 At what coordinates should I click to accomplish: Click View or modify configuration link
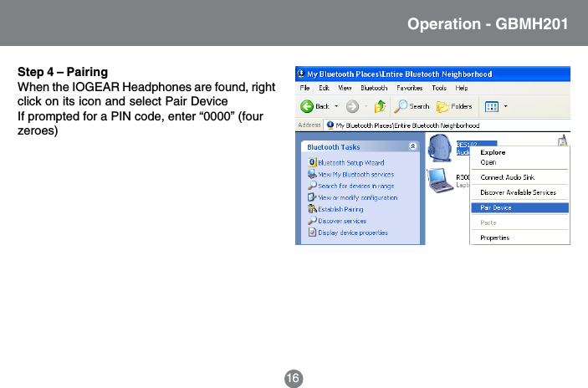[x=358, y=198]
